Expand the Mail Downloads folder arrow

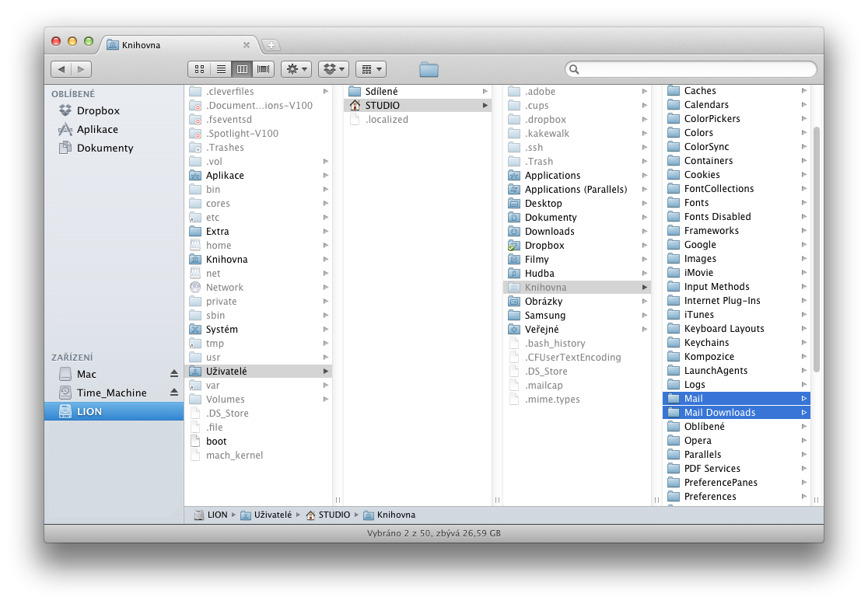point(803,413)
